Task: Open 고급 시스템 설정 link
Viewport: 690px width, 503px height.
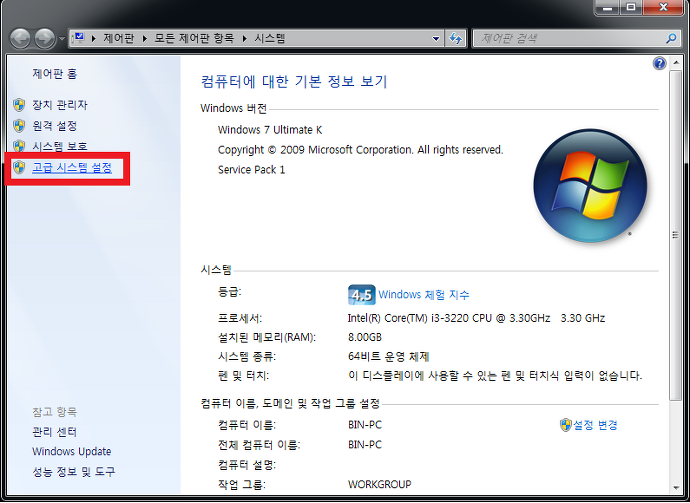Action: (72, 168)
